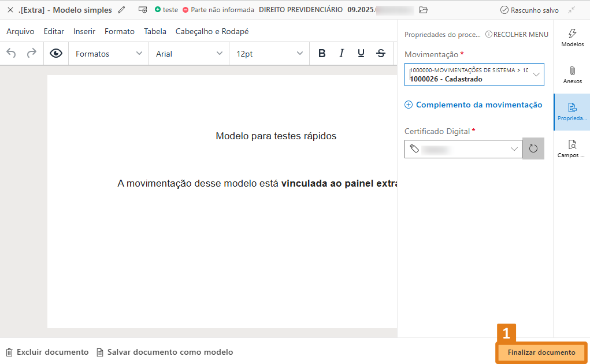Rename document using the pencil icon

tap(121, 9)
